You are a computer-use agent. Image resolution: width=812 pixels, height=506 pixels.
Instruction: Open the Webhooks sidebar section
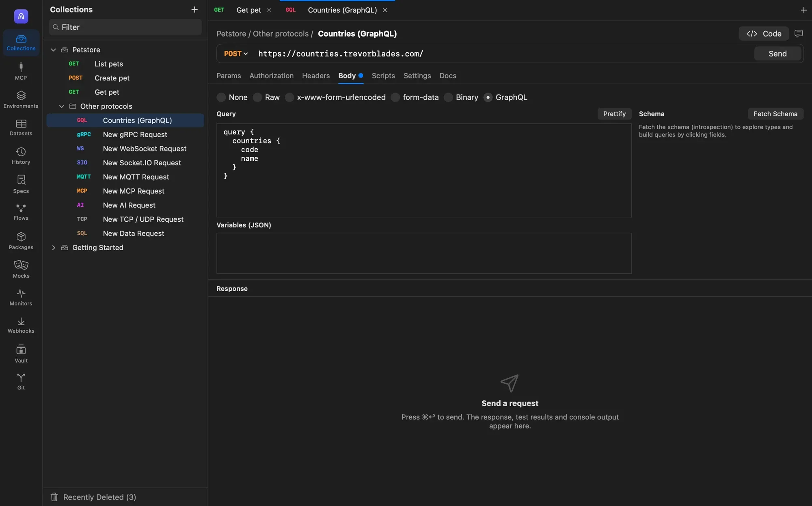[x=21, y=325]
